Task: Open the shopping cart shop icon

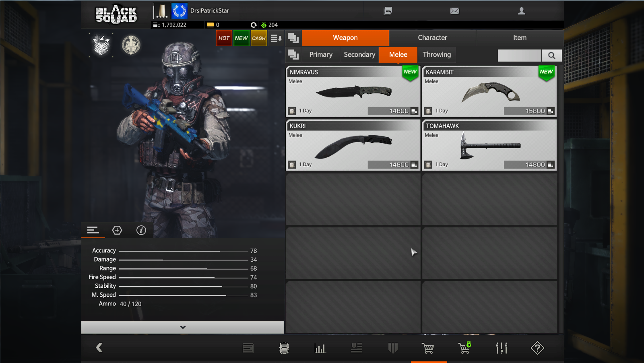Action: click(x=428, y=348)
